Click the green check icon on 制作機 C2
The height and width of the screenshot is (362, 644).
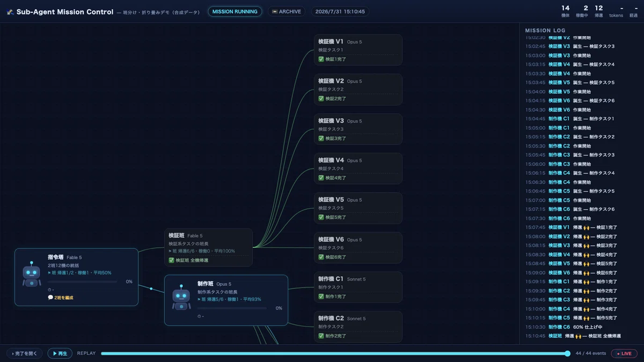(321, 336)
